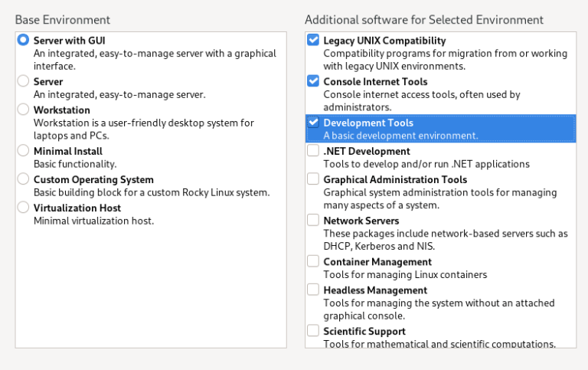Choose Virtualization Host environment
This screenshot has height=370, width=588.
coord(24,208)
